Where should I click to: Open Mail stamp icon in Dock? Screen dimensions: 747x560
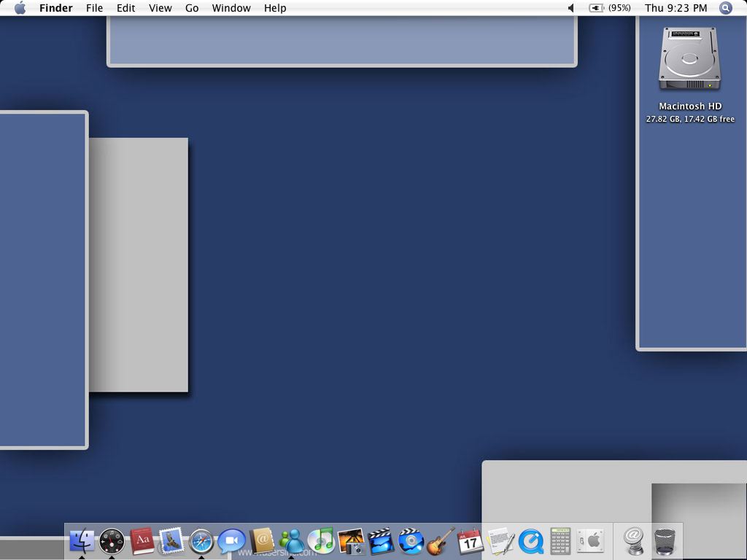coord(171,541)
